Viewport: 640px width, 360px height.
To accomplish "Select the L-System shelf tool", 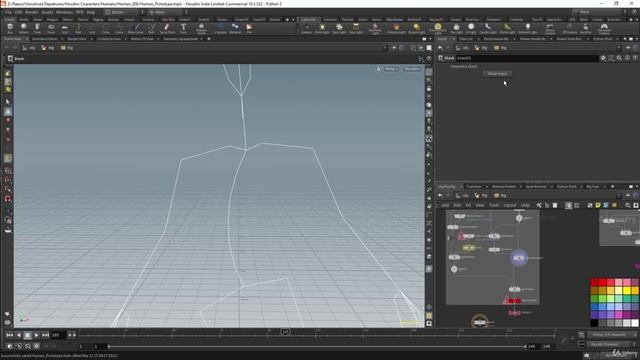I will tap(220, 28).
